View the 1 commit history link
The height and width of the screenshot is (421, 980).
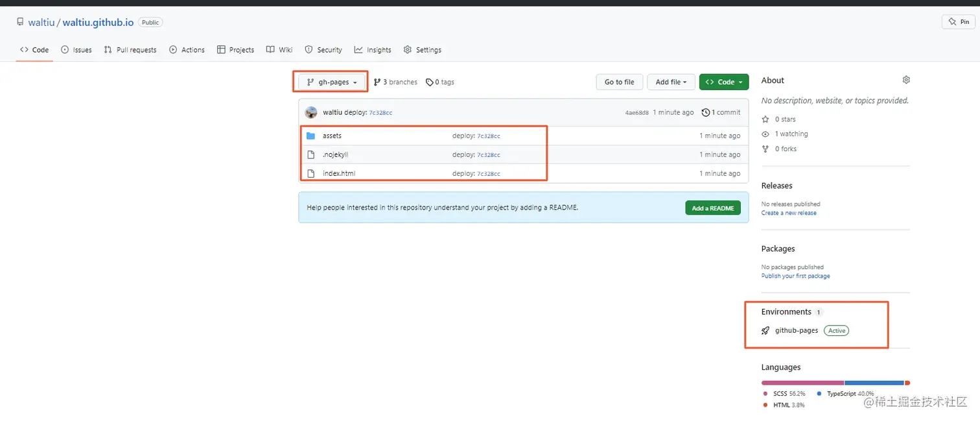click(x=721, y=112)
